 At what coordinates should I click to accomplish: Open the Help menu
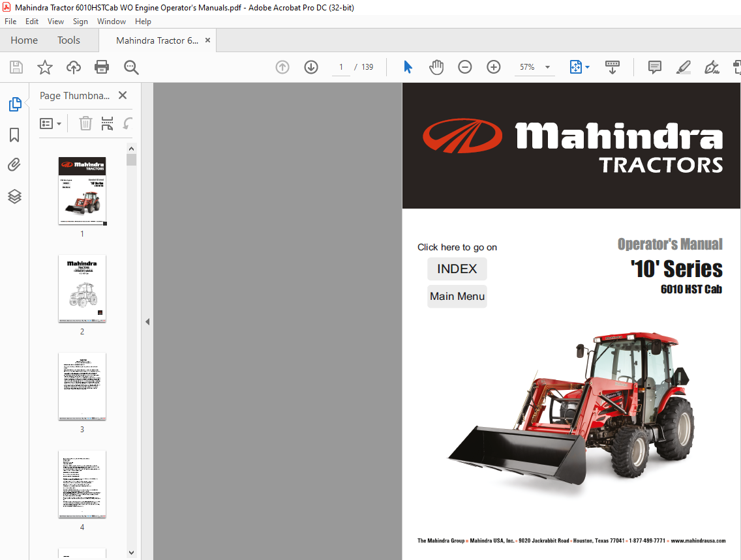(x=143, y=22)
